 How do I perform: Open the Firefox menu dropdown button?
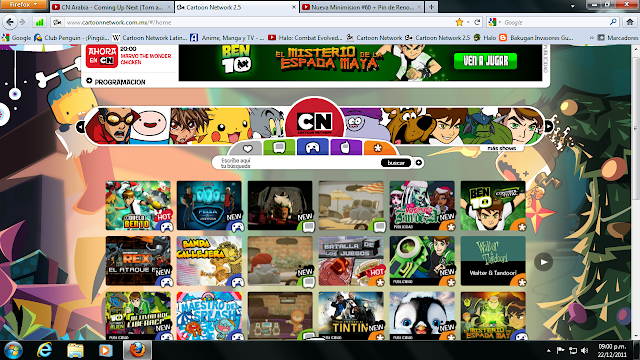tap(23, 4)
